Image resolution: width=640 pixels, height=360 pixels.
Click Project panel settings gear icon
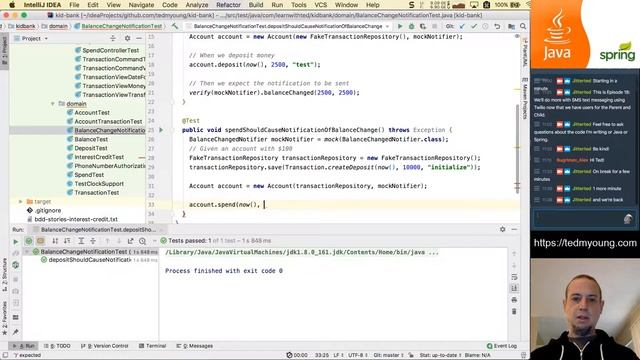pos(127,38)
